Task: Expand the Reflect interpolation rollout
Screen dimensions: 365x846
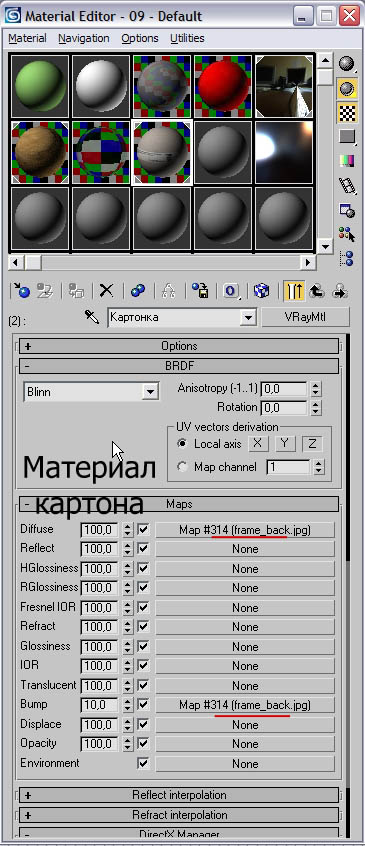Action: click(x=179, y=795)
